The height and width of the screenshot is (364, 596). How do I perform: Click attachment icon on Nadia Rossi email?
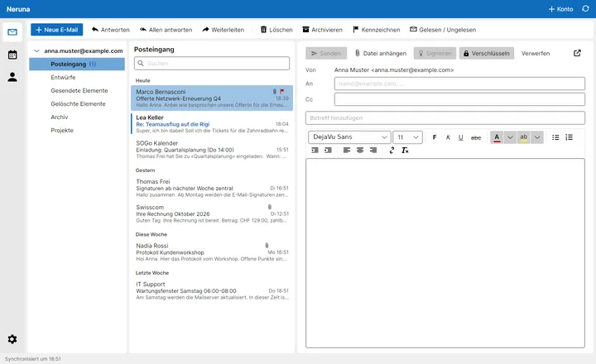coord(267,246)
